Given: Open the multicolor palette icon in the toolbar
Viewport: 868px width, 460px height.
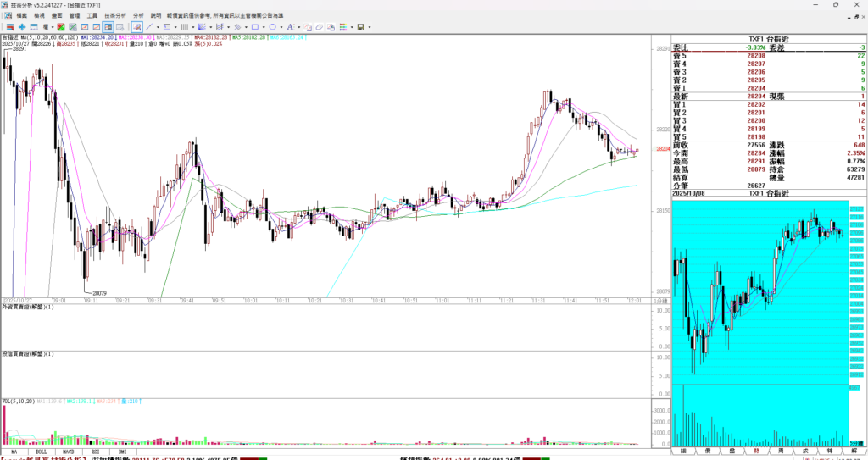Looking at the screenshot, I should click(x=343, y=27).
